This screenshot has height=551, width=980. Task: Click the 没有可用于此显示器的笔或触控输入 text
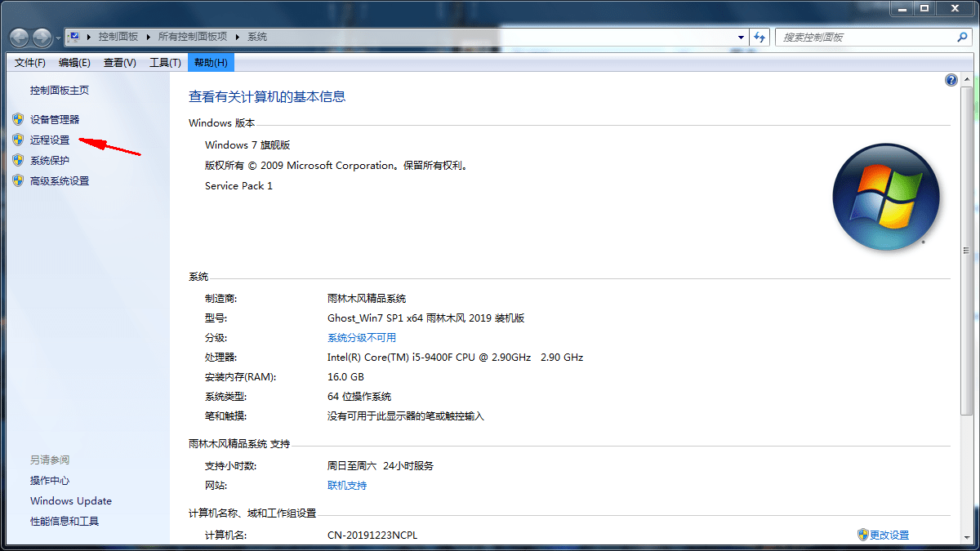point(406,416)
